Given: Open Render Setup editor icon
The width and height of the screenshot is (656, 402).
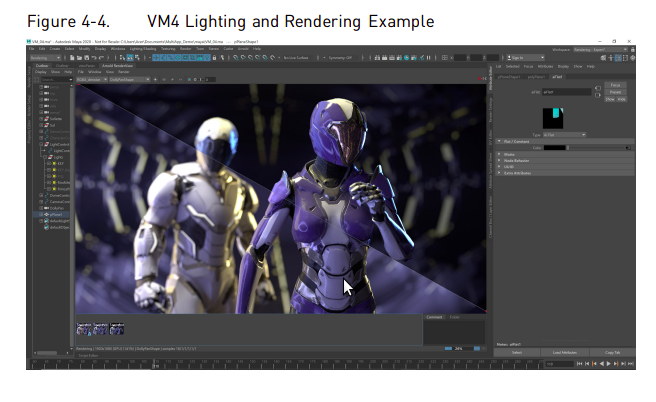Looking at the screenshot, I should [413, 58].
